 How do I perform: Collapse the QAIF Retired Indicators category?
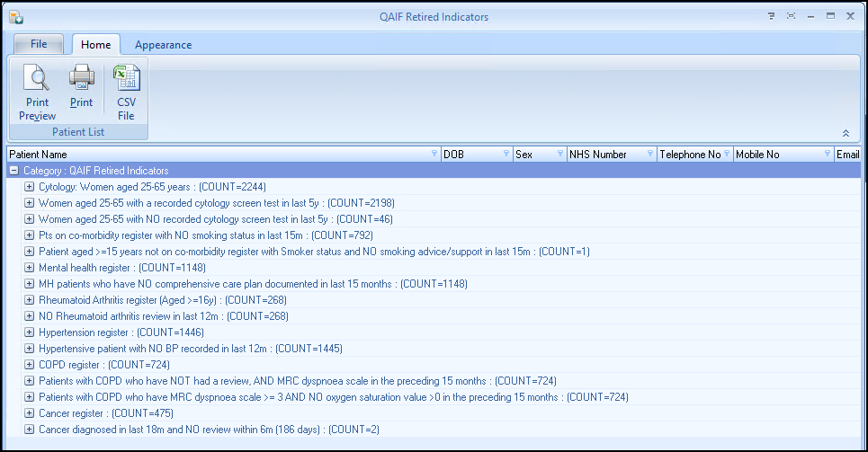[13, 171]
